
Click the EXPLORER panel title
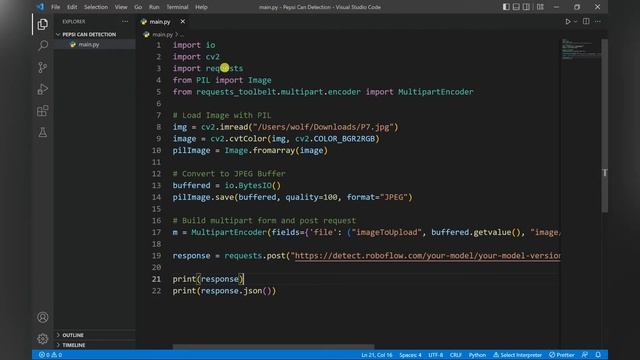tap(73, 21)
